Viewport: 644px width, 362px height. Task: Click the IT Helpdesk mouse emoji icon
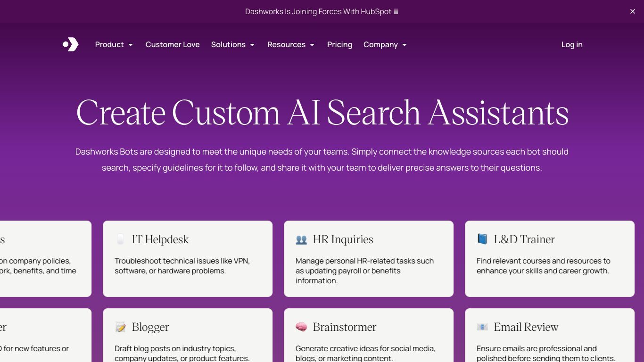point(120,239)
